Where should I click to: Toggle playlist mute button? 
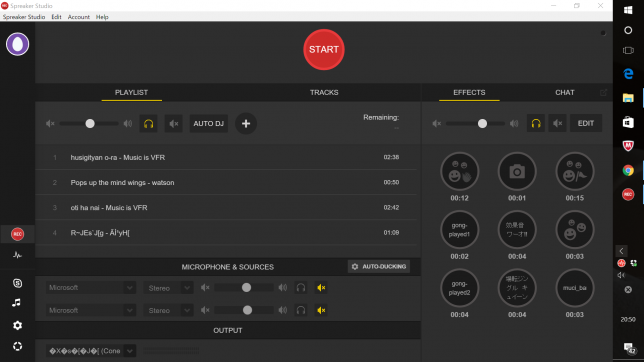tap(173, 123)
